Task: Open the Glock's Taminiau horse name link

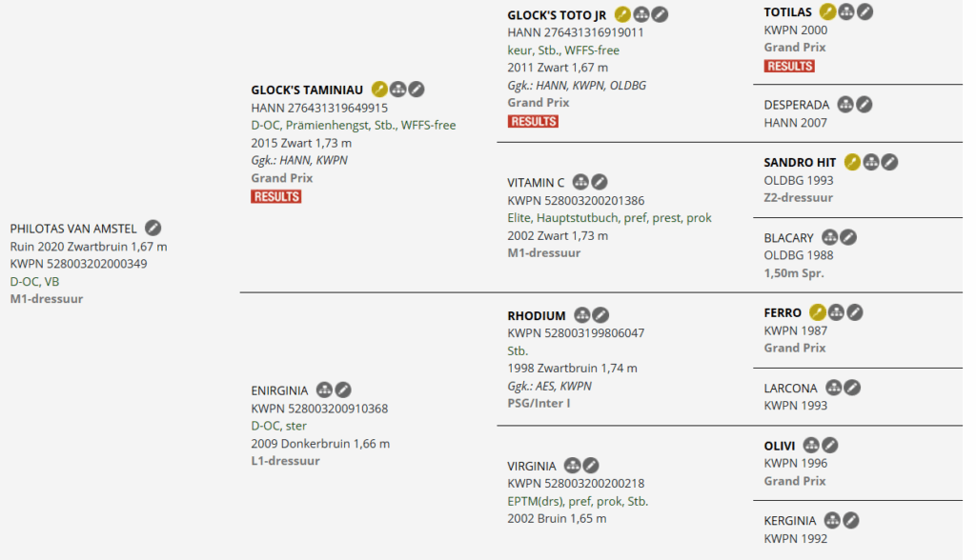Action: click(307, 90)
